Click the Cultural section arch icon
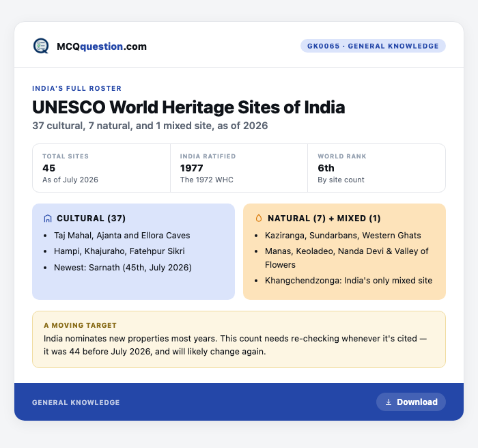The height and width of the screenshot is (448, 478). click(x=48, y=219)
